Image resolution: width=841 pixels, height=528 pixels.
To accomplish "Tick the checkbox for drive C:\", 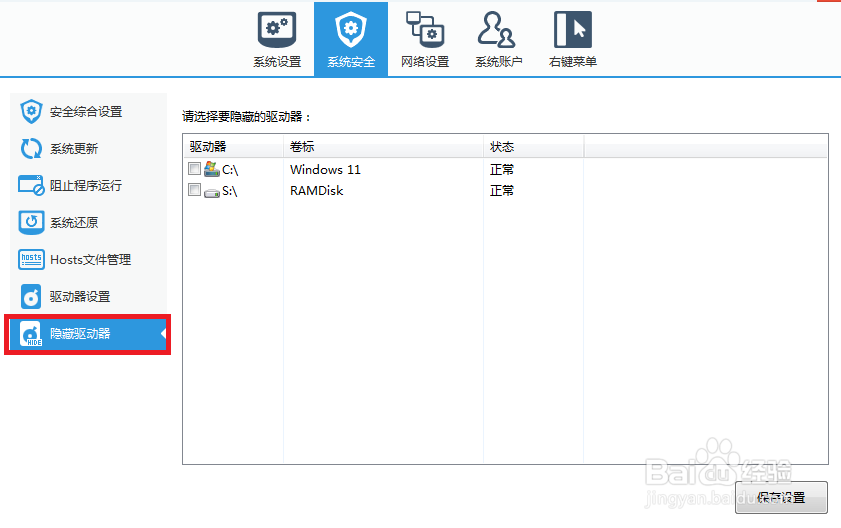I will (194, 169).
